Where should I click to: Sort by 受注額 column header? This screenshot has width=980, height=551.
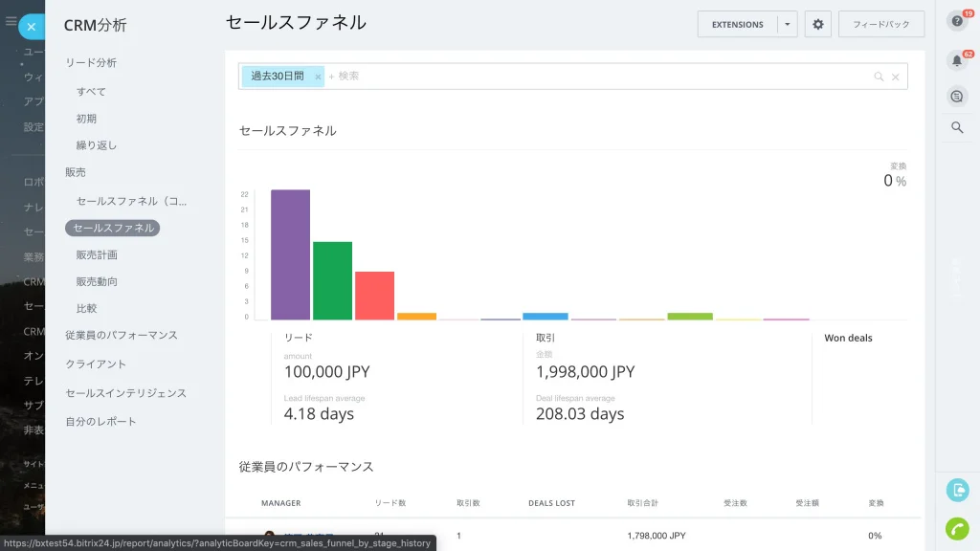click(807, 503)
